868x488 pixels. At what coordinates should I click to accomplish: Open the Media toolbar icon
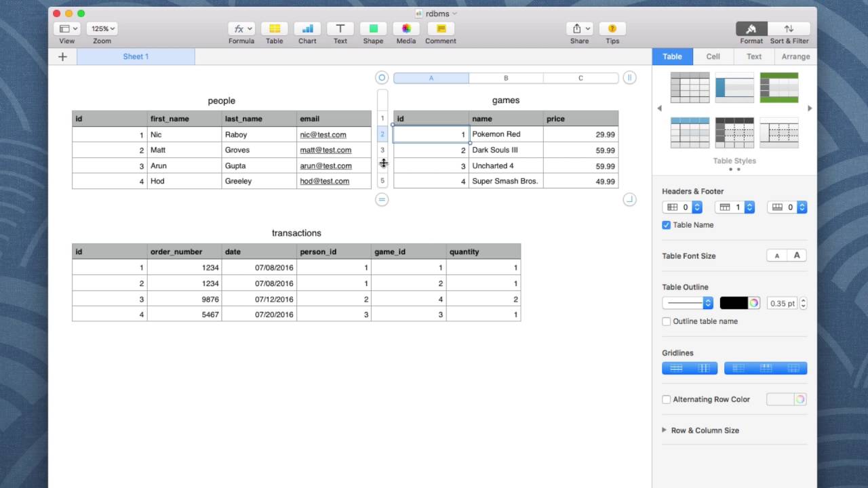(406, 28)
